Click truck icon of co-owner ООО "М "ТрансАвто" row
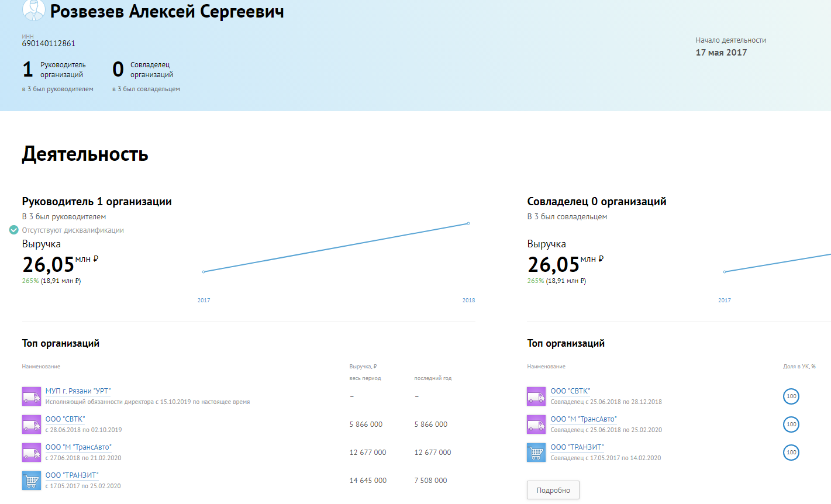This screenshot has width=831, height=504. (x=536, y=424)
